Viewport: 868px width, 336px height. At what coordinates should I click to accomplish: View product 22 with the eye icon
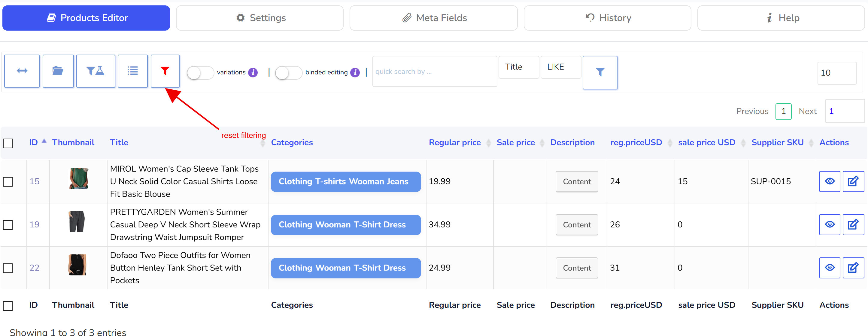[830, 268]
